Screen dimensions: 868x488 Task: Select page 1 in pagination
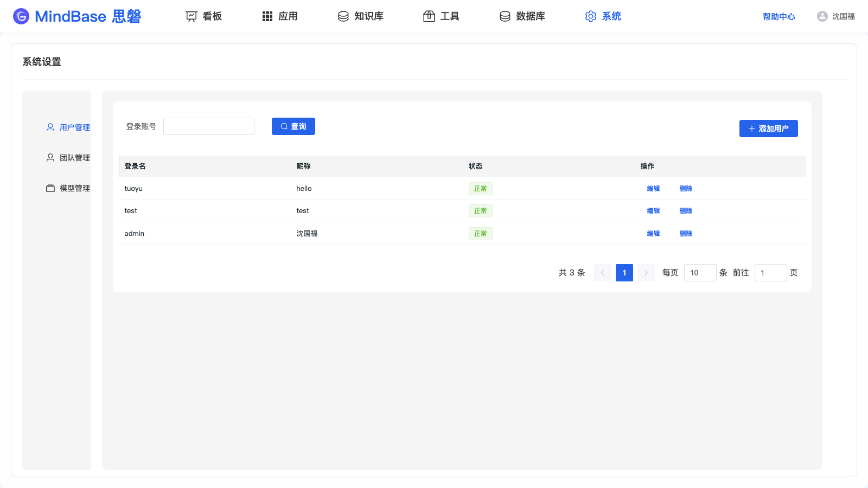point(624,273)
